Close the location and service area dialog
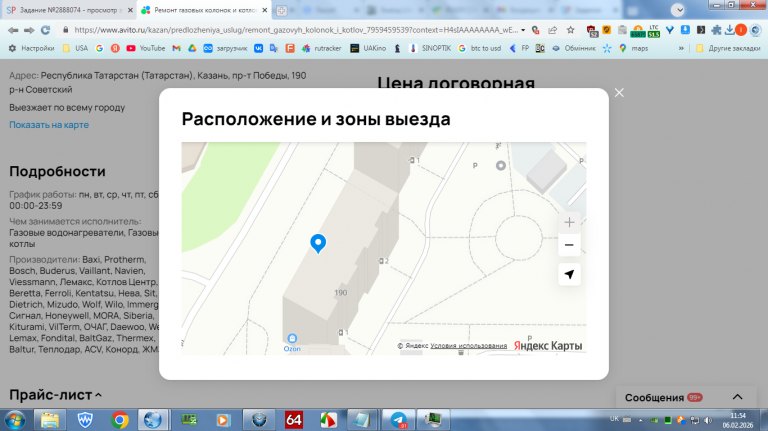The image size is (768, 431). pos(619,93)
